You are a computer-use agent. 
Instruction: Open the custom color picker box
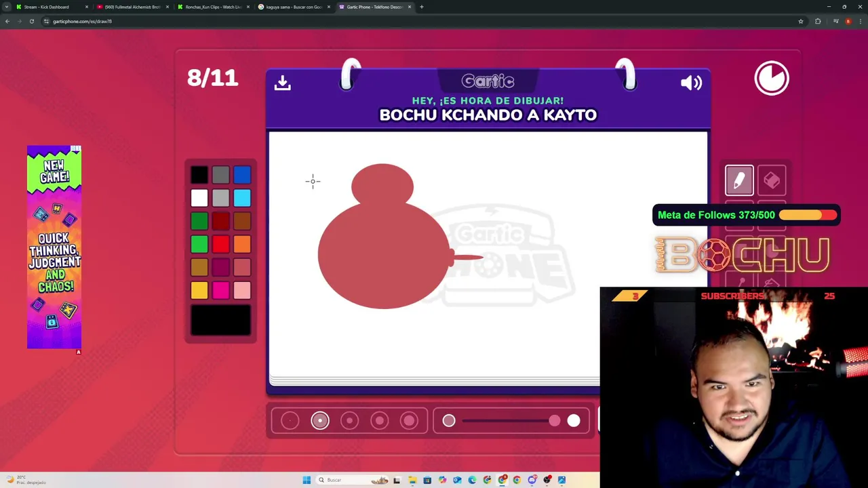pos(220,320)
